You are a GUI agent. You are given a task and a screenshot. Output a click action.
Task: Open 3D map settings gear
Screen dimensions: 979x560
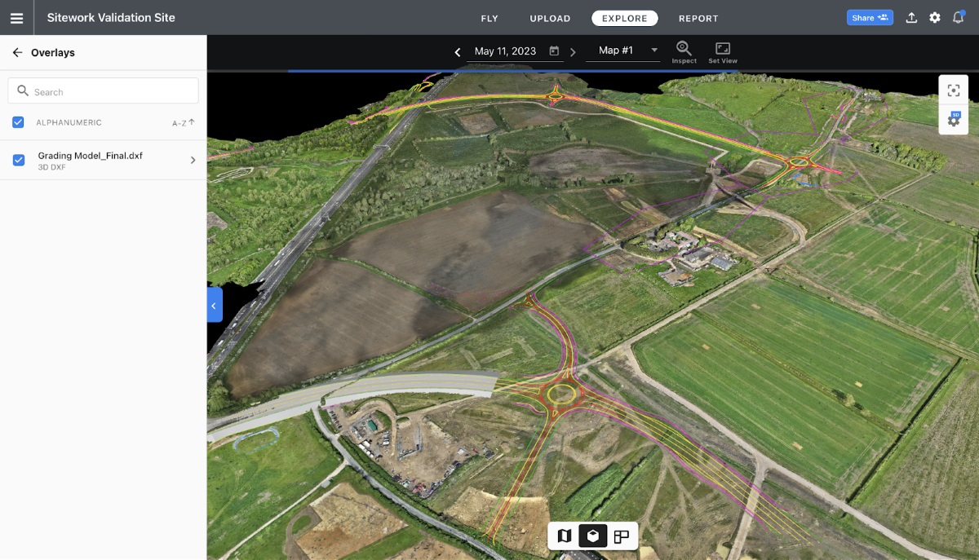click(953, 120)
